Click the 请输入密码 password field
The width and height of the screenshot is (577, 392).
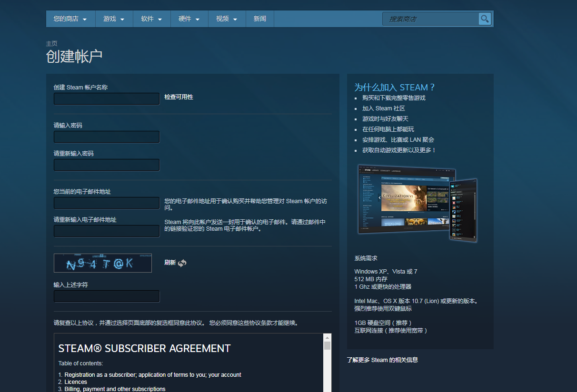(107, 137)
